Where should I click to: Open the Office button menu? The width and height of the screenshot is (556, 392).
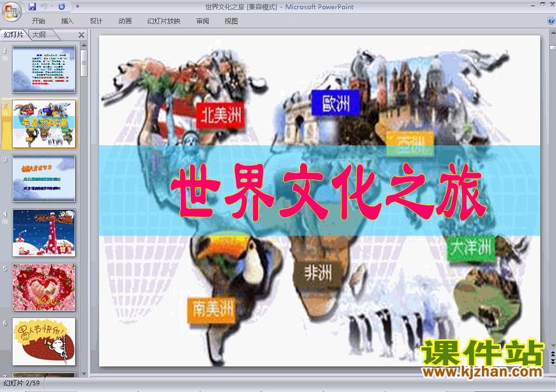pos(11,11)
